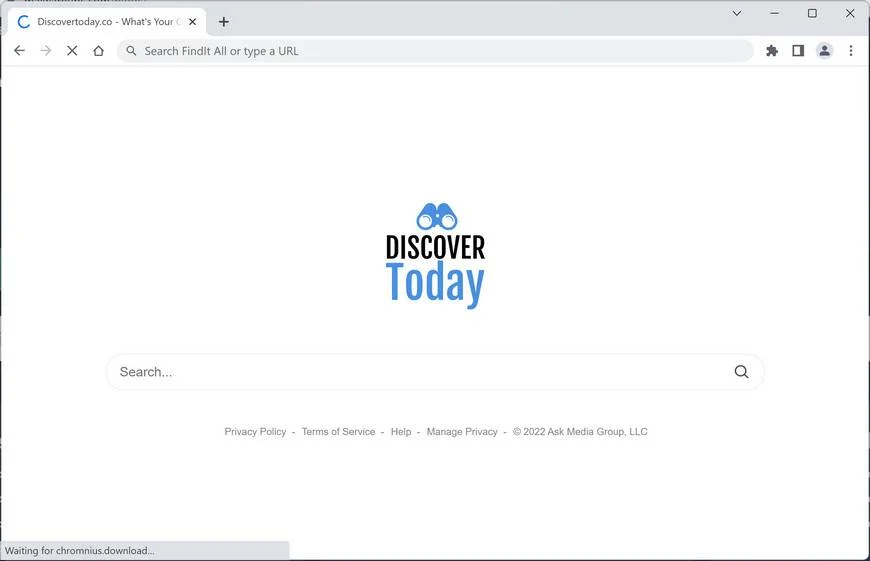Open the Terms of Service link
The width and height of the screenshot is (870, 561).
[338, 432]
